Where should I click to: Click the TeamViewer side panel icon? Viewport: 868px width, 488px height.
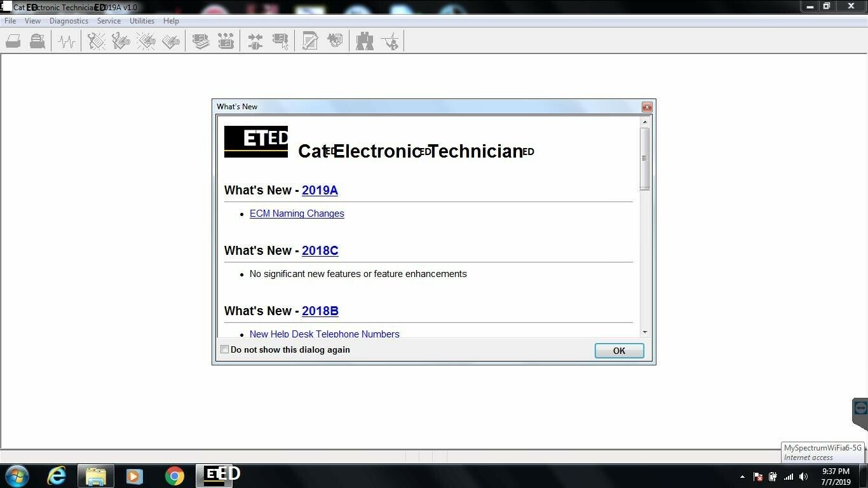click(x=860, y=408)
